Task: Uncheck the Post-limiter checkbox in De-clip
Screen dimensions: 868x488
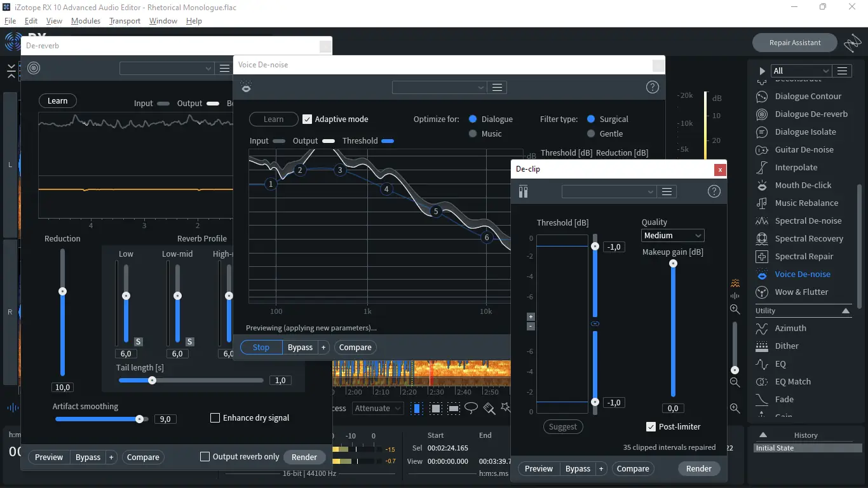Action: tap(651, 427)
